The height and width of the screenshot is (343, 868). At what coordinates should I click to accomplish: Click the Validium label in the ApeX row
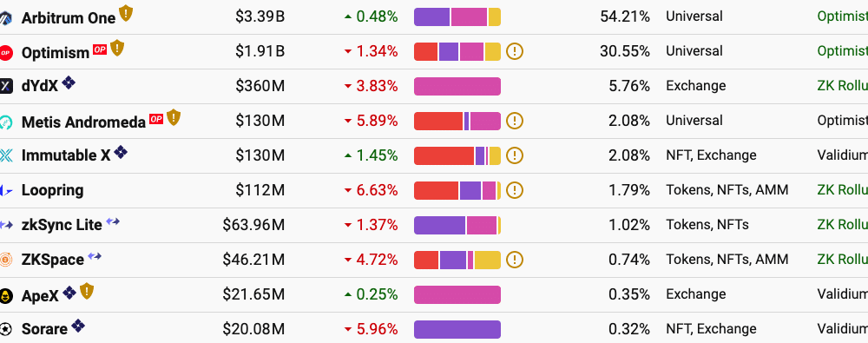842,294
